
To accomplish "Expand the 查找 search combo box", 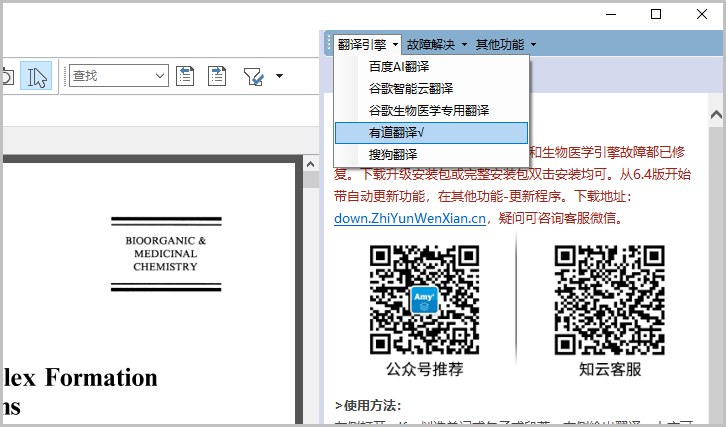I will click(160, 76).
